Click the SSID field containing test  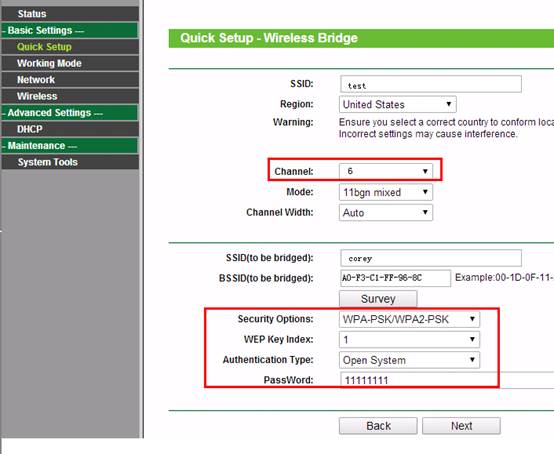click(431, 84)
